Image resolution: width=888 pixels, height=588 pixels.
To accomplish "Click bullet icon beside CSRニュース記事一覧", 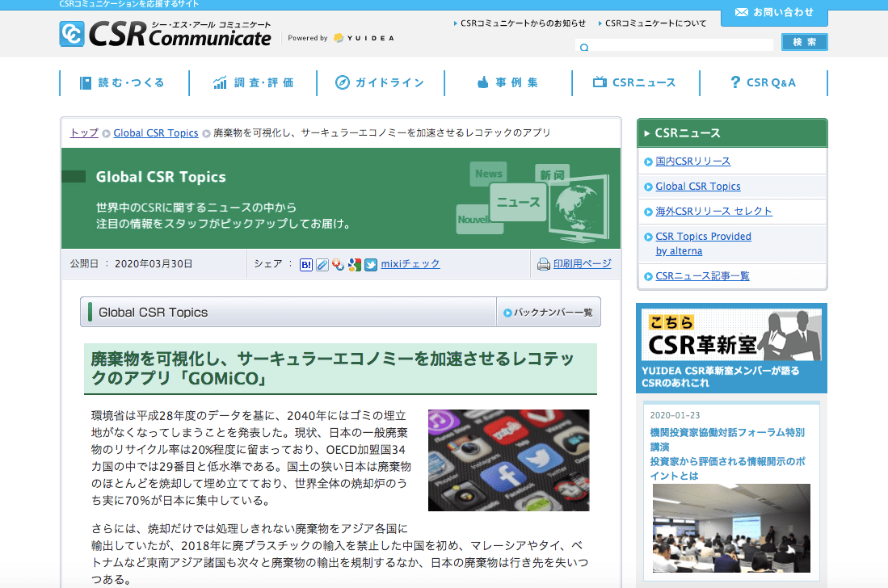I will tap(649, 277).
